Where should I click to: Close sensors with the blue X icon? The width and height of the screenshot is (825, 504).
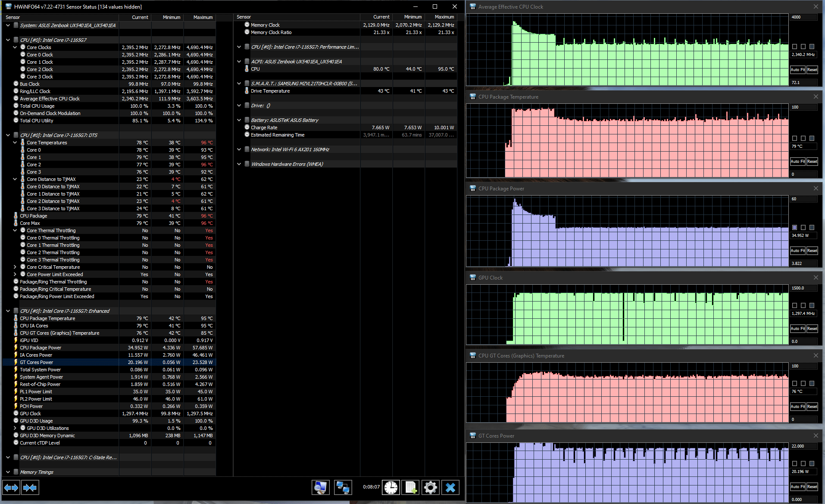(450, 488)
